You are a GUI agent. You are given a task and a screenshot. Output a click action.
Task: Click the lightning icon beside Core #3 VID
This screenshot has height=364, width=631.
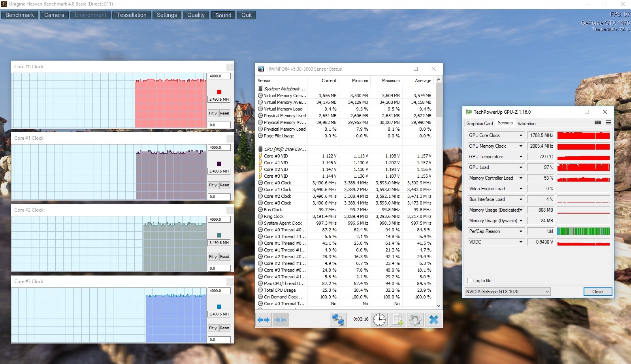click(x=260, y=176)
